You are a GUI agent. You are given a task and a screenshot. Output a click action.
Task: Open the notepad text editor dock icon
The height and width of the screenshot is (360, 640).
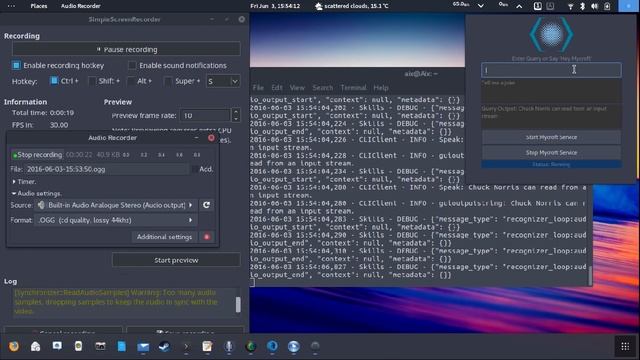pos(207,347)
